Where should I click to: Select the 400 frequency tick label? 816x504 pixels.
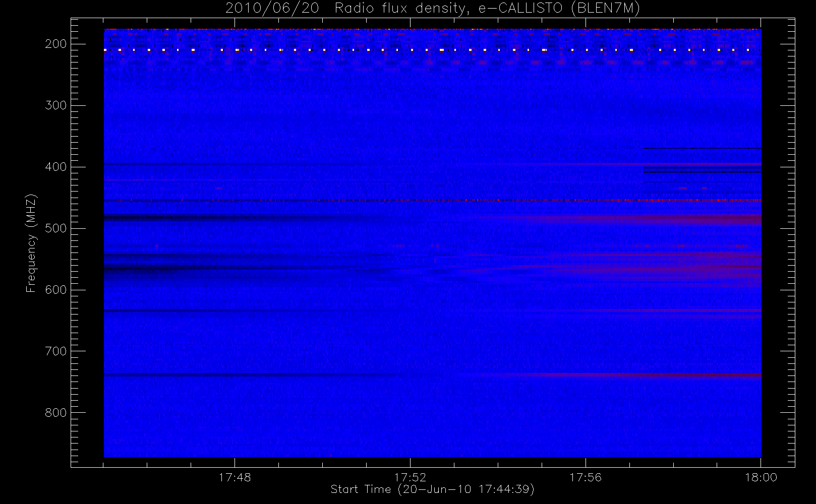click(x=56, y=167)
